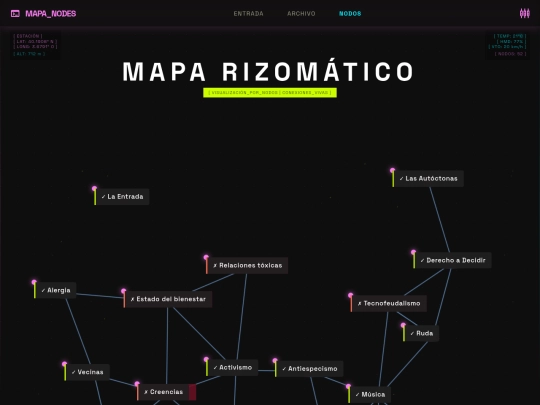Click the pink pin on Tecnofeudalismo
The image size is (540, 405).
351,295
